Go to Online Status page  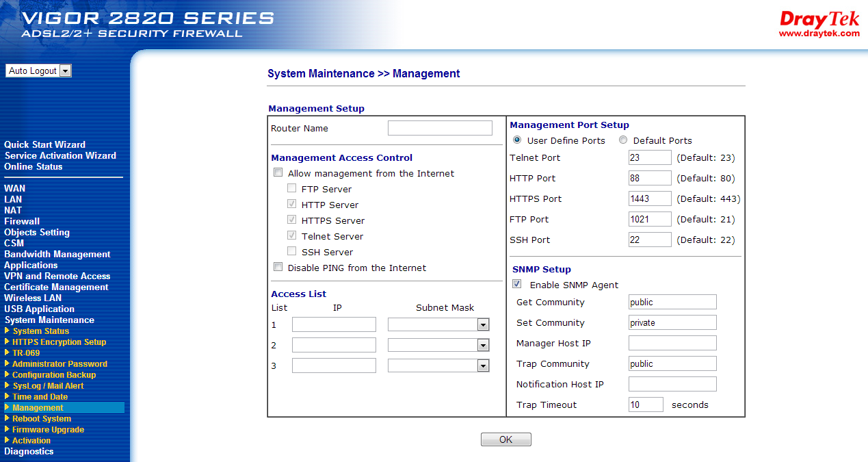tap(34, 166)
